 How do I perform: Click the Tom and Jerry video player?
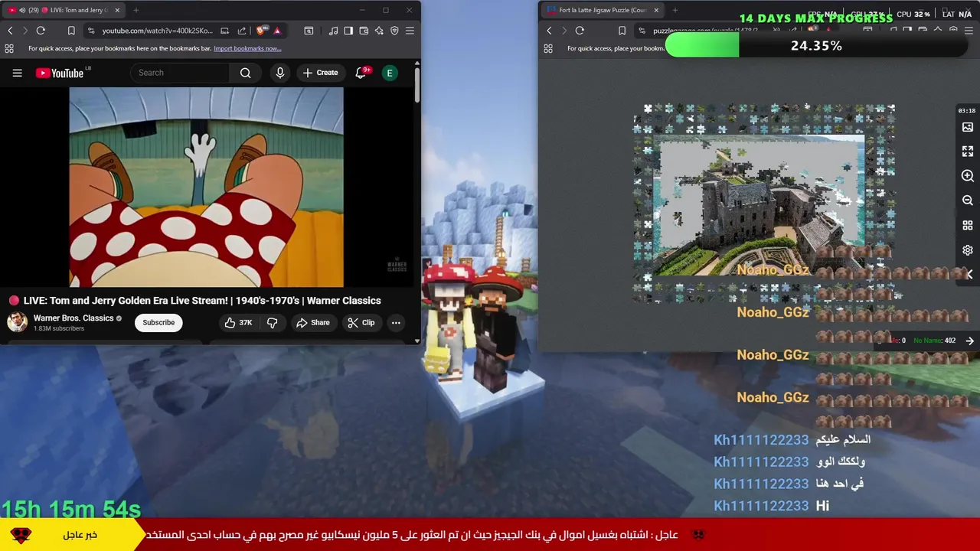206,187
